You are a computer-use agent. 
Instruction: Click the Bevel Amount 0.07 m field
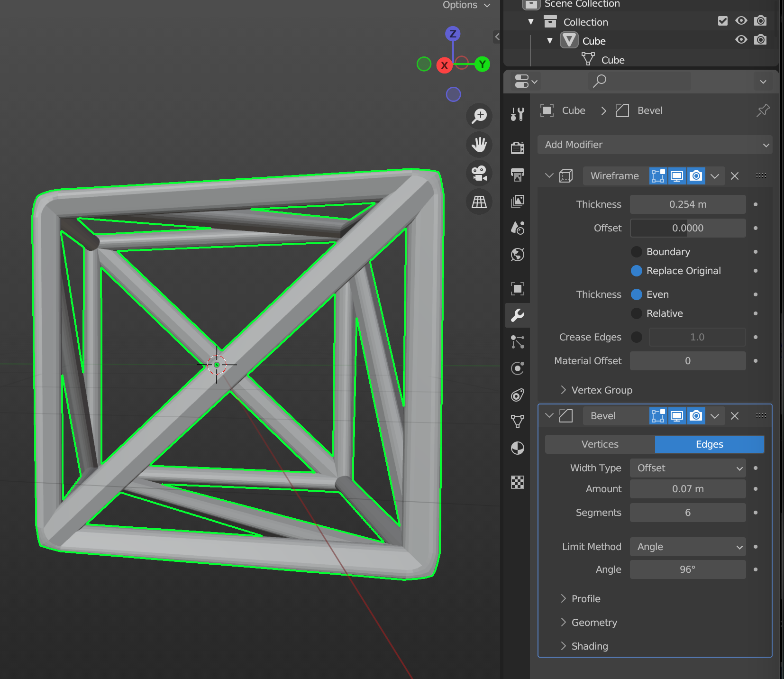pyautogui.click(x=688, y=489)
